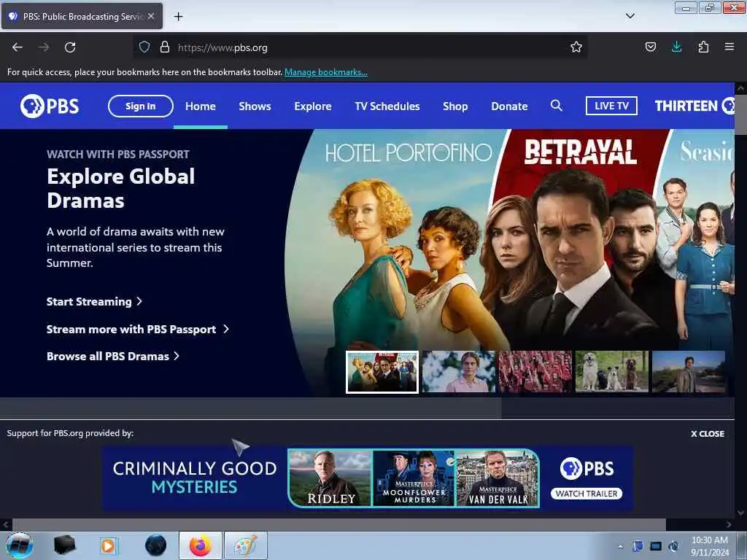Click the Sign In button
Screen dimensions: 747x560
coord(141,106)
